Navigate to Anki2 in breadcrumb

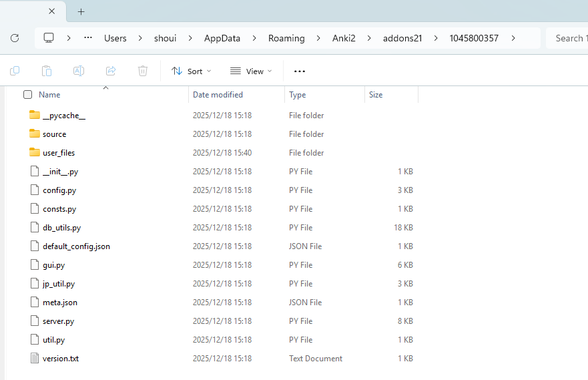344,38
